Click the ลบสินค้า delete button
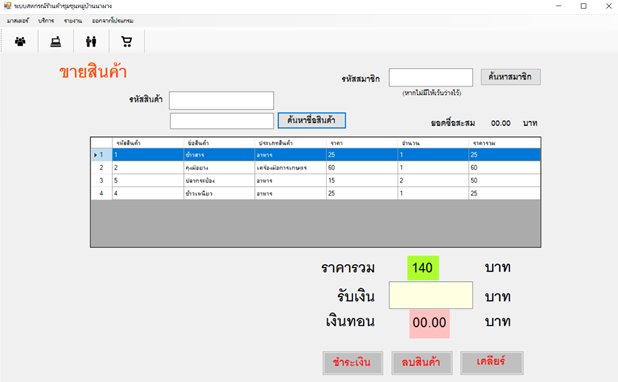Image resolution: width=618 pixels, height=382 pixels. [x=421, y=363]
